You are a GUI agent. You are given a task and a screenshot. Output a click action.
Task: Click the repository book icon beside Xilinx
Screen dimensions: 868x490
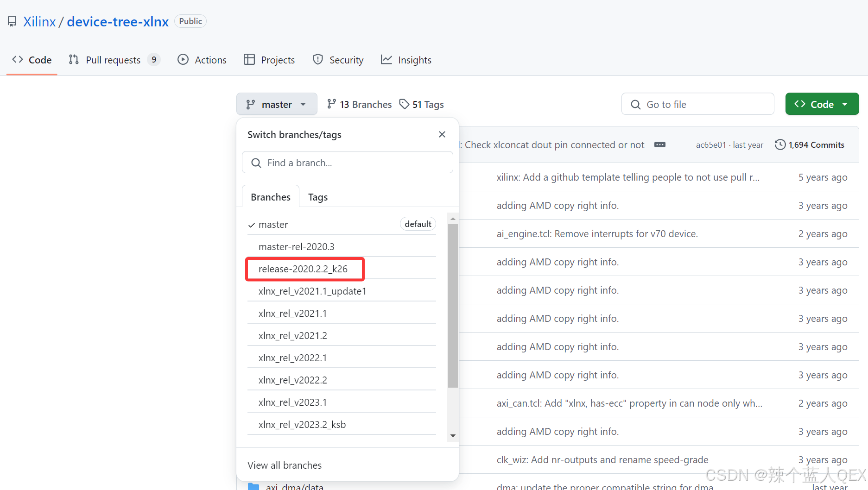(12, 21)
